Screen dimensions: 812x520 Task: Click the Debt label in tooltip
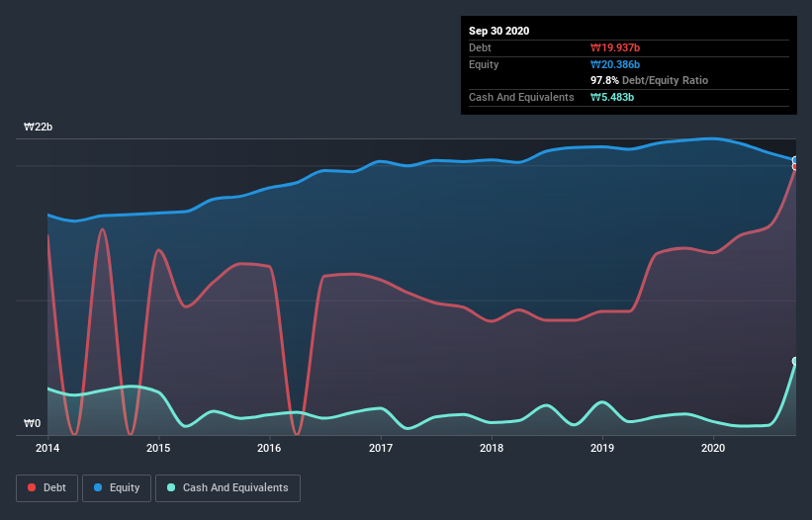480,47
